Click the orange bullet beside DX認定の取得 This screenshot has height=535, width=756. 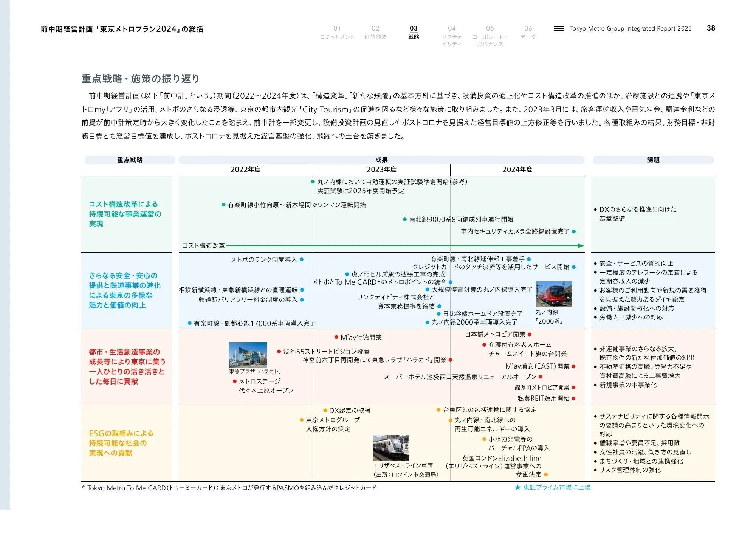coord(325,410)
